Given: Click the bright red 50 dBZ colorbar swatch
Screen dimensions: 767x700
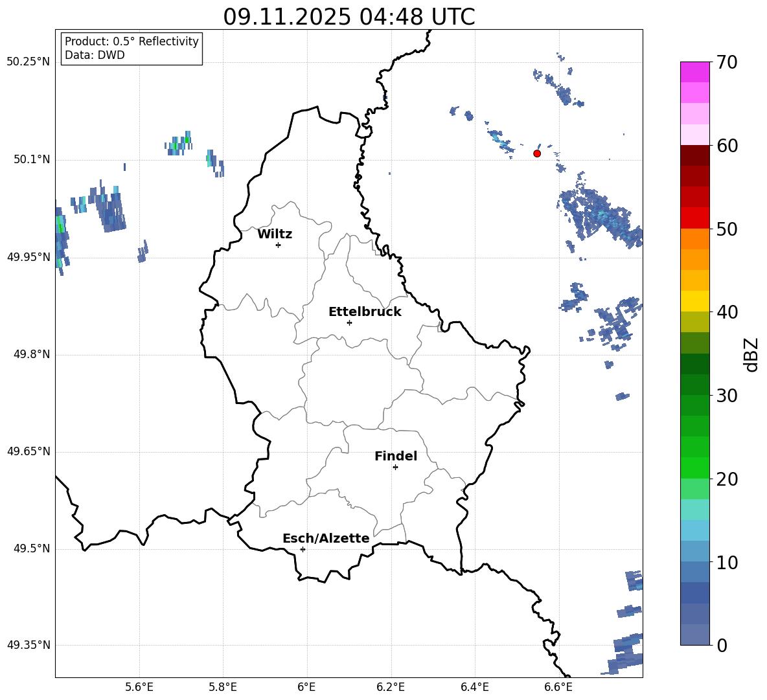Looking at the screenshot, I should (694, 218).
